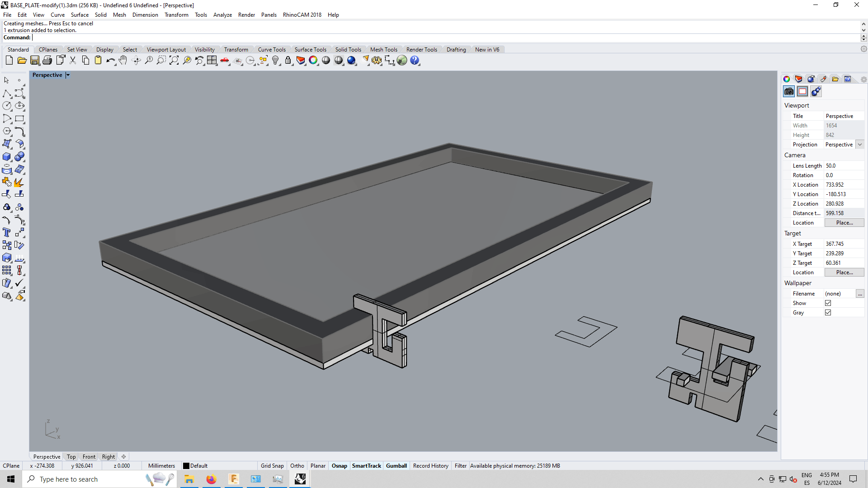The height and width of the screenshot is (488, 868).
Task: Open the toolbar options gear at right
Action: tap(863, 49)
